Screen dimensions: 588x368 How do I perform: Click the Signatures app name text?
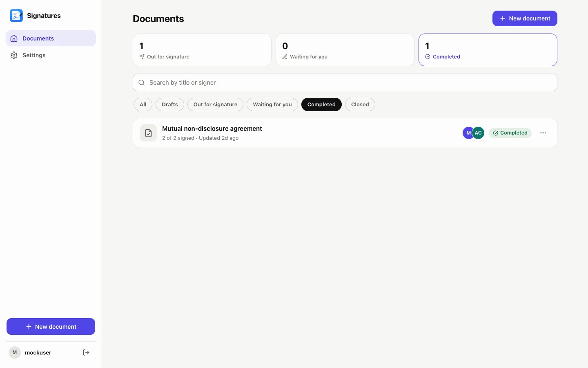(44, 16)
